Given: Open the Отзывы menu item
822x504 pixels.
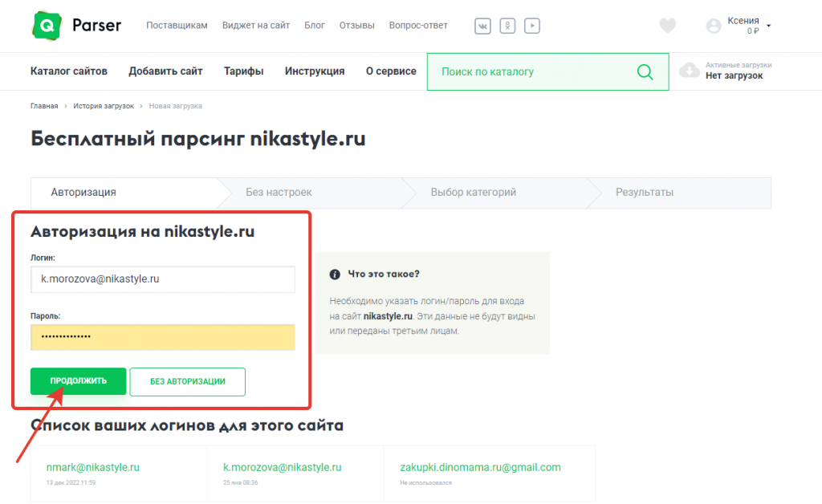Looking at the screenshot, I should point(357,25).
